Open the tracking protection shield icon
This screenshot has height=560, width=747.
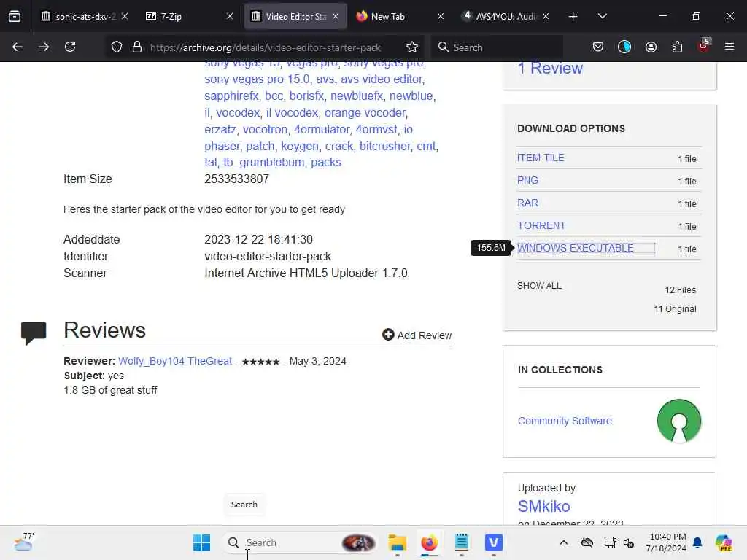coord(117,47)
